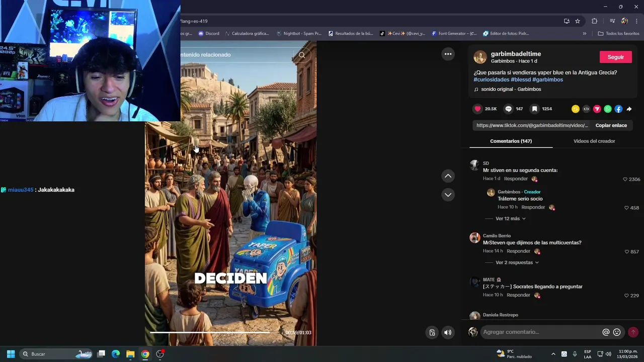Reply to Camilo Berrio's comment

coord(518,251)
